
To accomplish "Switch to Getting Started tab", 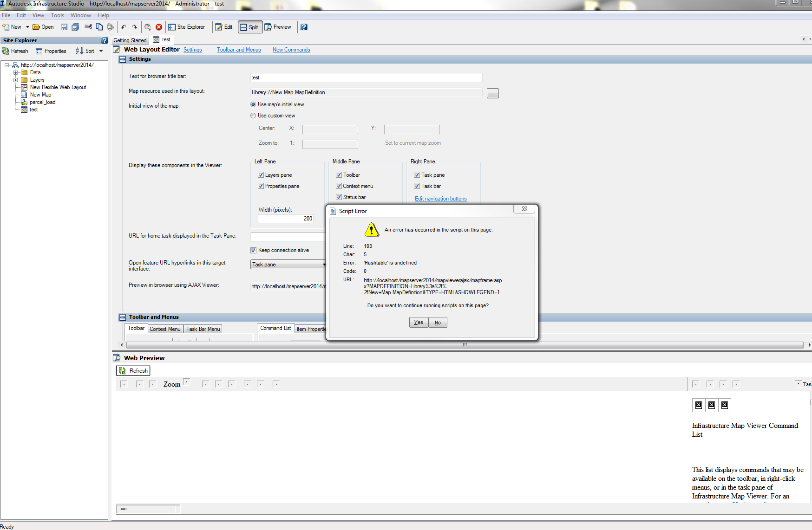I will 130,40.
